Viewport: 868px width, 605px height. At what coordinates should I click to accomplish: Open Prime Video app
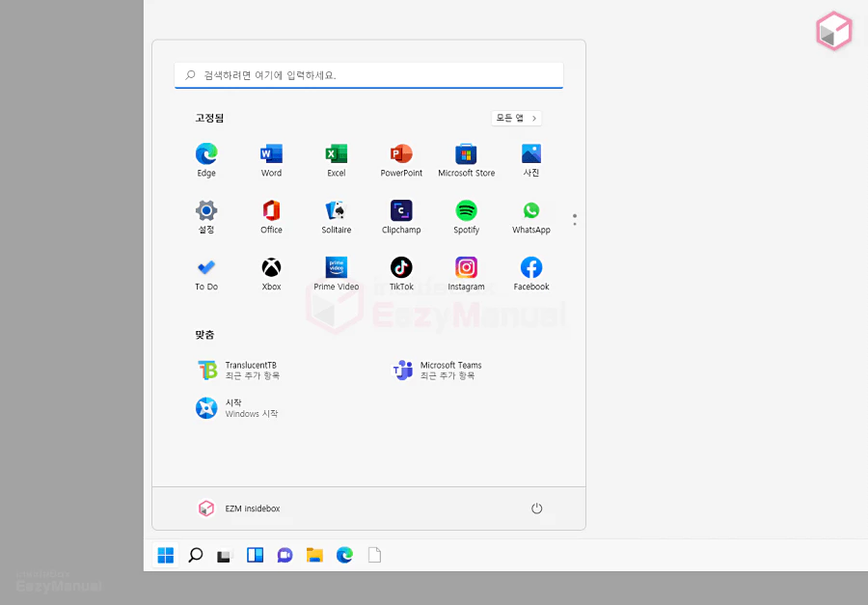click(x=336, y=274)
